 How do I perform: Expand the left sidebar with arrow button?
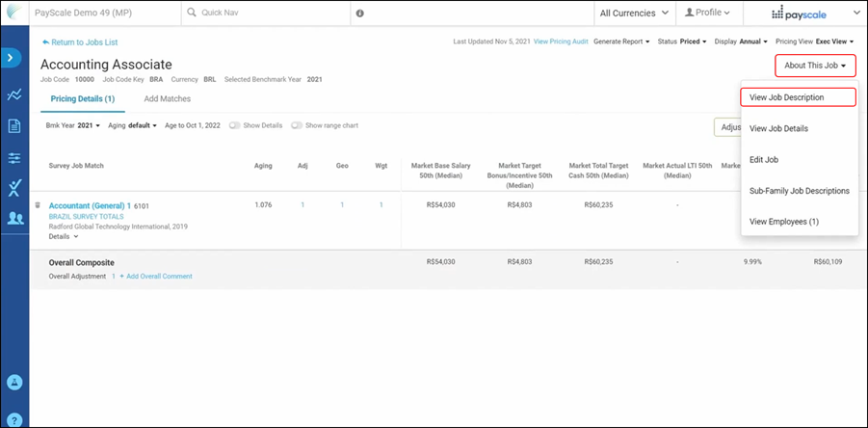pyautogui.click(x=13, y=58)
